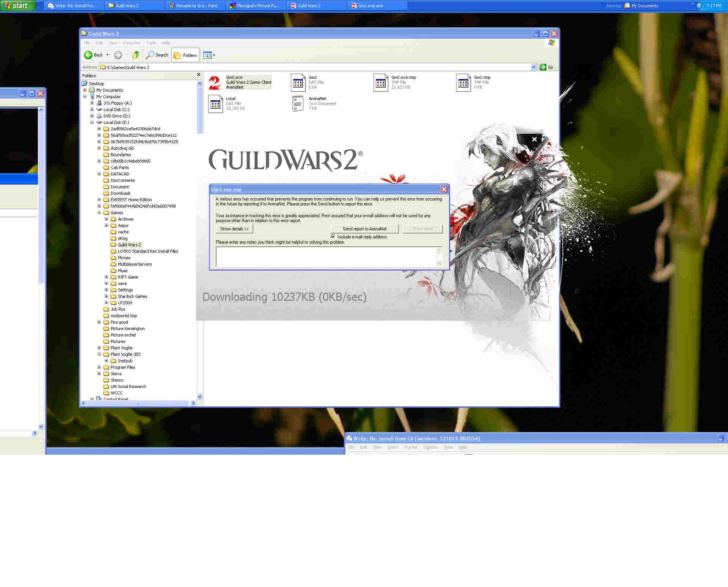Select the Gw2.exe.tmp file icon
Screen dimensions: 728x587
point(381,82)
